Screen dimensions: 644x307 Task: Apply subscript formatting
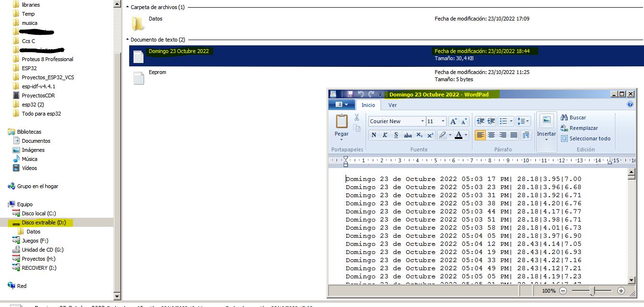coord(419,135)
